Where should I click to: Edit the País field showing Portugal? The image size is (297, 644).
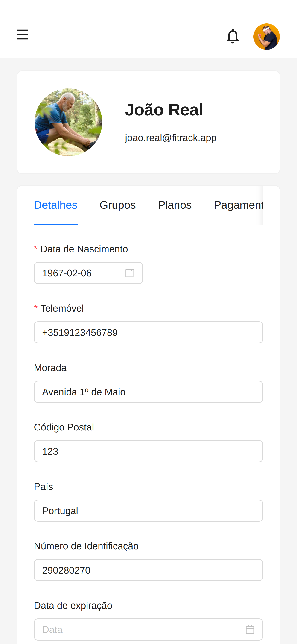coord(148,511)
